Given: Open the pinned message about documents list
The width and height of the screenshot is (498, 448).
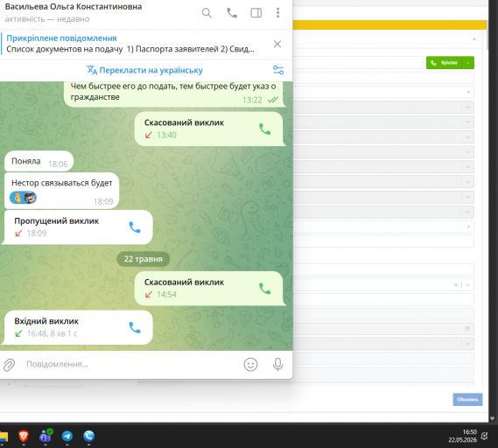Looking at the screenshot, I should pos(130,44).
